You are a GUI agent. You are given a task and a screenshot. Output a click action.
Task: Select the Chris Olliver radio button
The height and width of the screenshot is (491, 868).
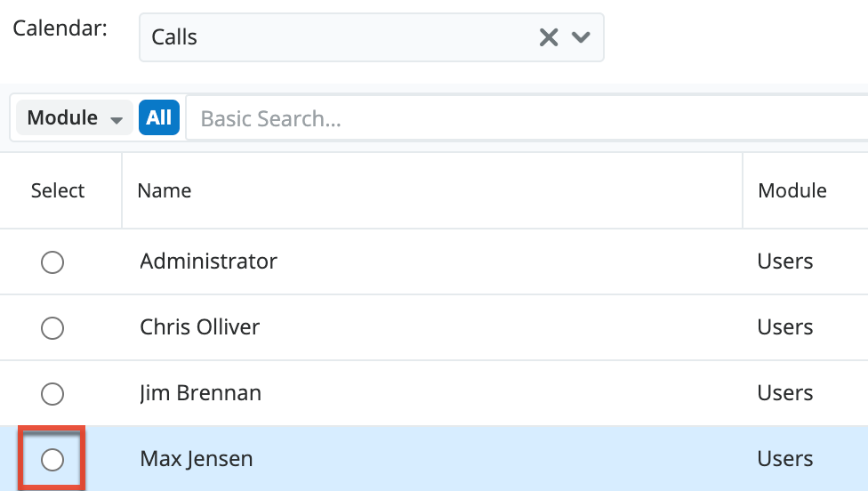pos(52,327)
